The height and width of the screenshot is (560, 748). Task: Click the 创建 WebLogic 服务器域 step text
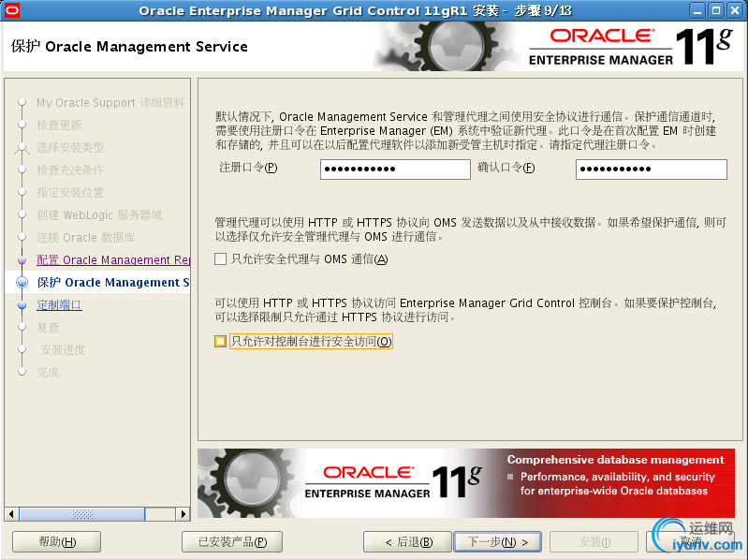tap(99, 214)
